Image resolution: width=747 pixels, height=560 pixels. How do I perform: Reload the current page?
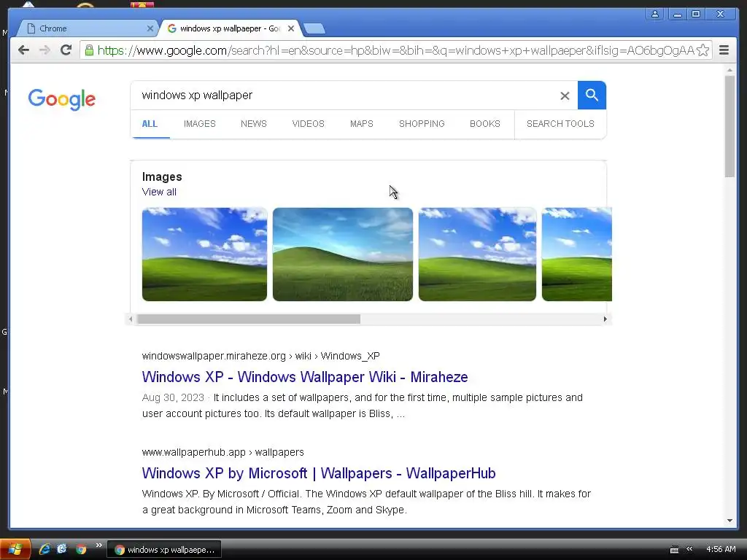tap(66, 50)
